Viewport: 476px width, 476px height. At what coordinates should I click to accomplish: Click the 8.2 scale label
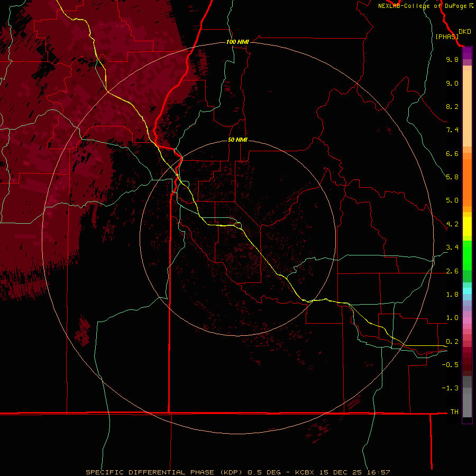452,106
